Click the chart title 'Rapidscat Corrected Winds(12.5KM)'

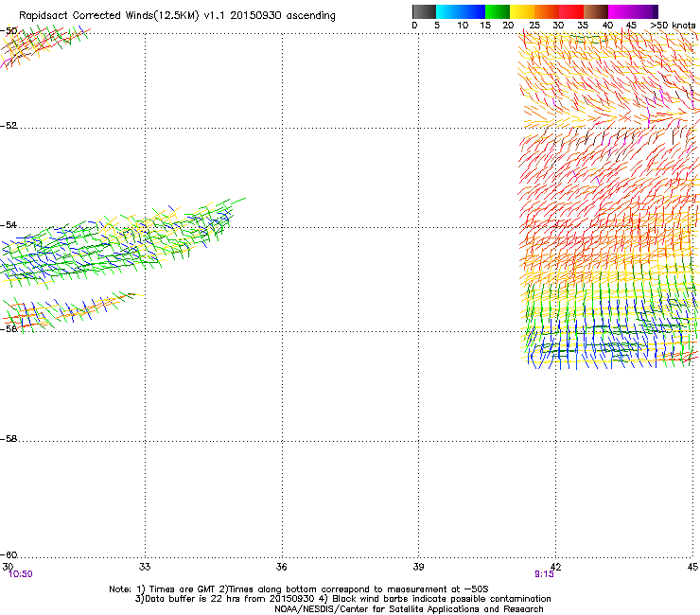[x=109, y=15]
